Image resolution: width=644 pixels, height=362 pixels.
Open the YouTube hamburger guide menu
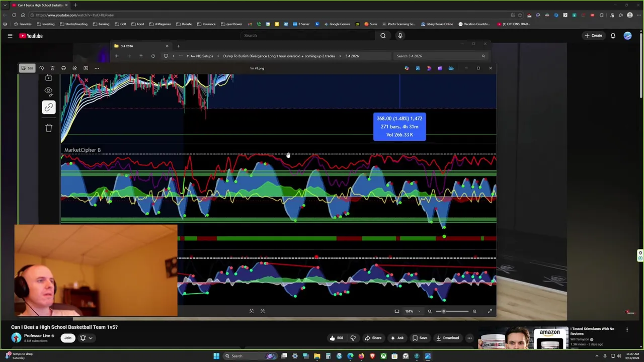click(10, 36)
